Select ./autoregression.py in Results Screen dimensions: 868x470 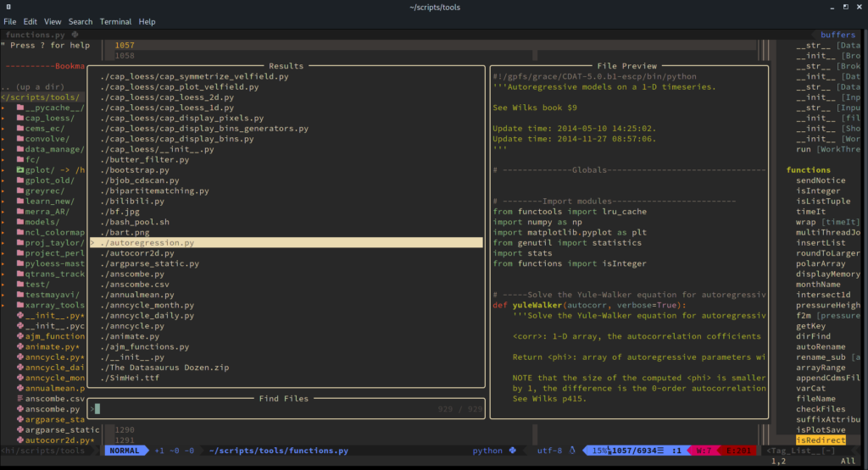[x=287, y=243]
